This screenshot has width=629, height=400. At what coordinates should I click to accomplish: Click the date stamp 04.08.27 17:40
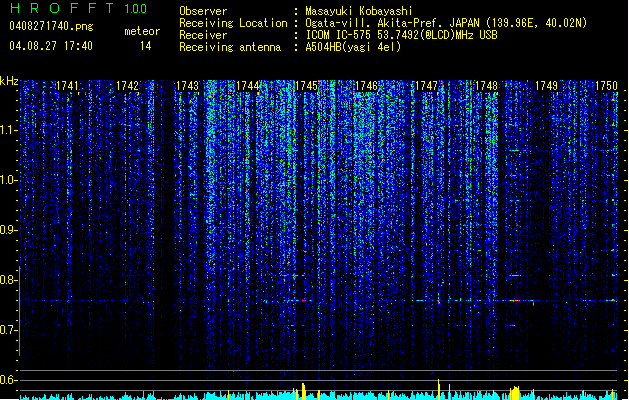pyautogui.click(x=51, y=46)
